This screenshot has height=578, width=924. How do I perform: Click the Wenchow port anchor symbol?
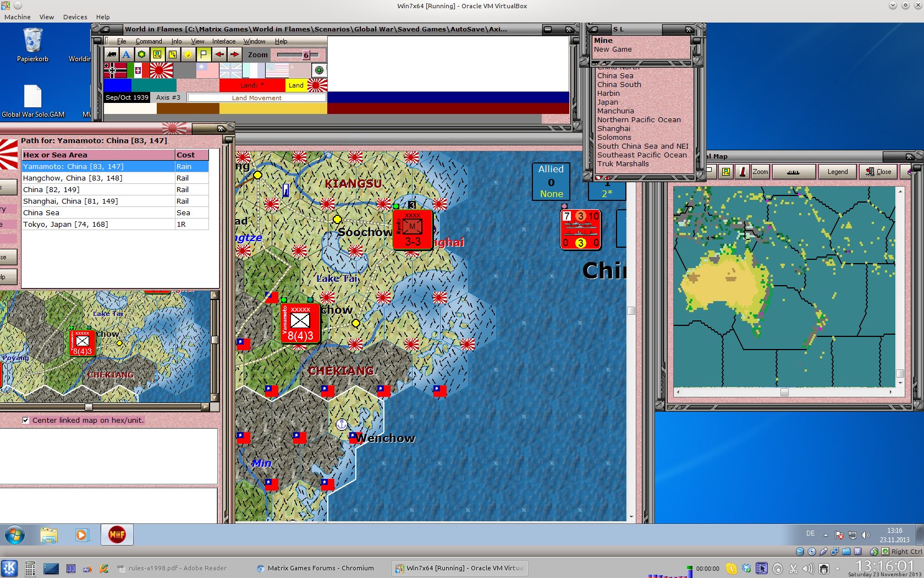click(341, 424)
